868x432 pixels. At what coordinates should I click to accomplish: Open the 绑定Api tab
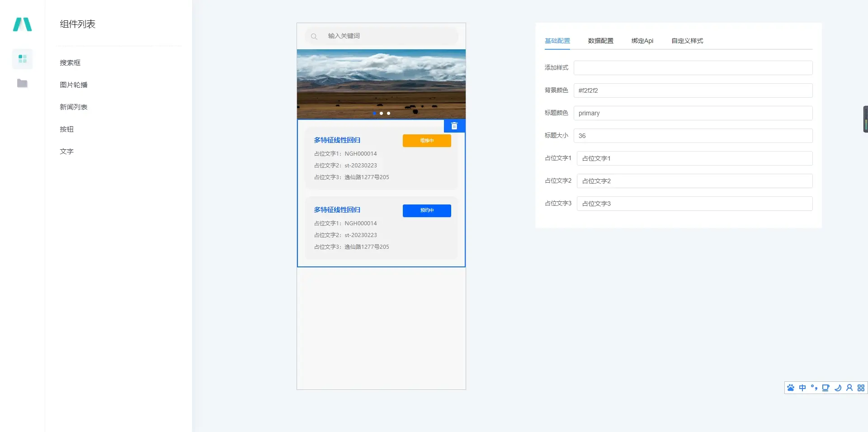click(642, 41)
